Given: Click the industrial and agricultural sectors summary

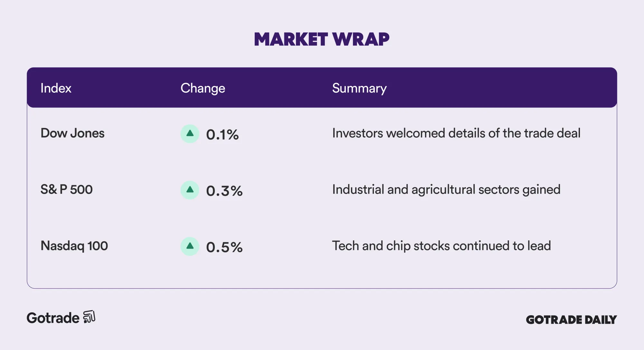Looking at the screenshot, I should point(446,189).
